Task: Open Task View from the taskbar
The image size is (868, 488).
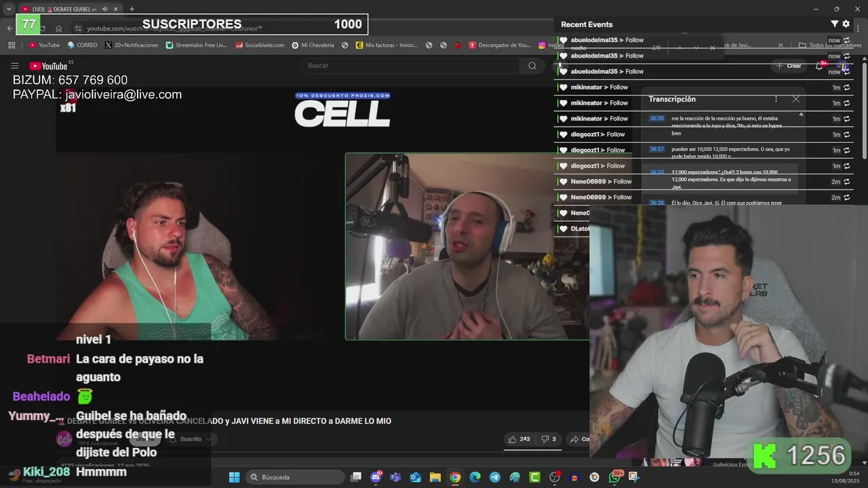Action: tap(356, 477)
